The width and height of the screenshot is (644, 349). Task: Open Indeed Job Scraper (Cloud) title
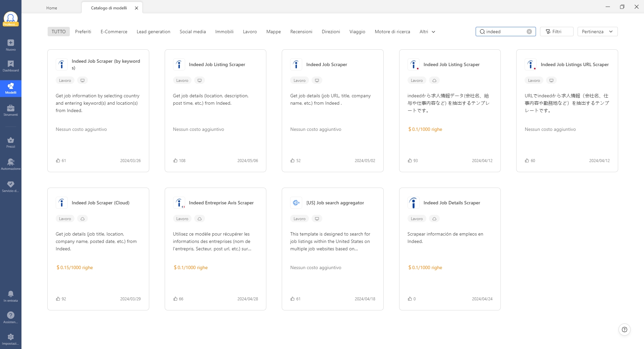[x=101, y=203]
